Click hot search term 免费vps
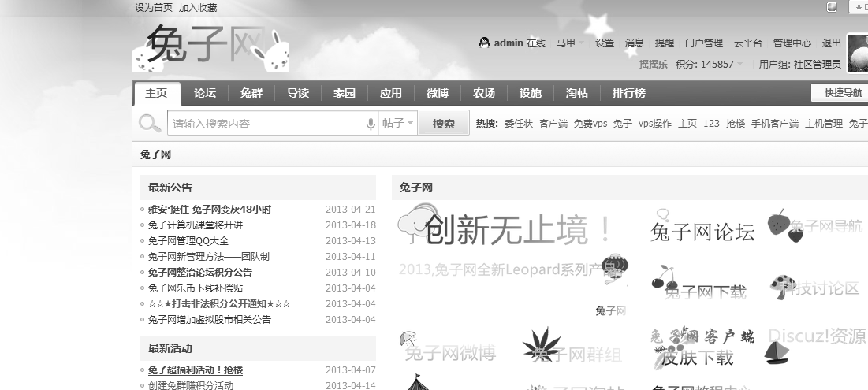Screen dimensions: 868x390 590,124
